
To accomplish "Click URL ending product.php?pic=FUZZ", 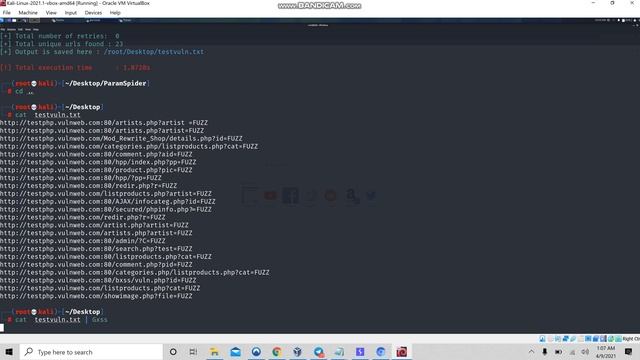I will tap(96, 170).
